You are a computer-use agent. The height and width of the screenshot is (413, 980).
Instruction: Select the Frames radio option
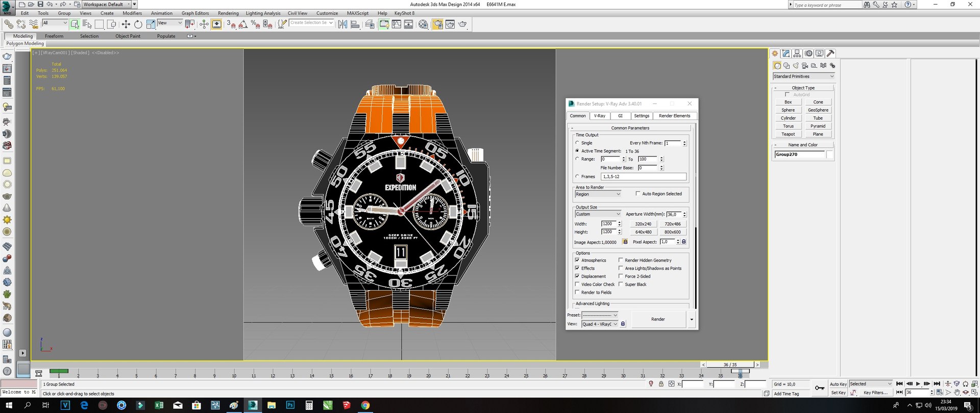click(577, 176)
